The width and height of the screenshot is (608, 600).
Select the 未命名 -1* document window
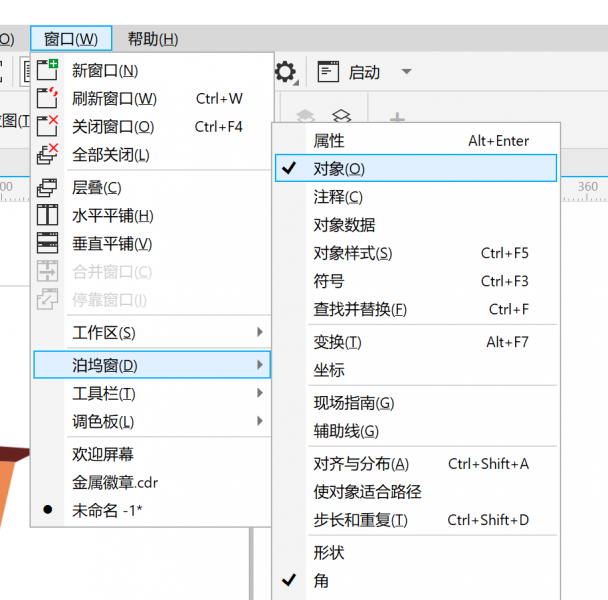pos(152,510)
